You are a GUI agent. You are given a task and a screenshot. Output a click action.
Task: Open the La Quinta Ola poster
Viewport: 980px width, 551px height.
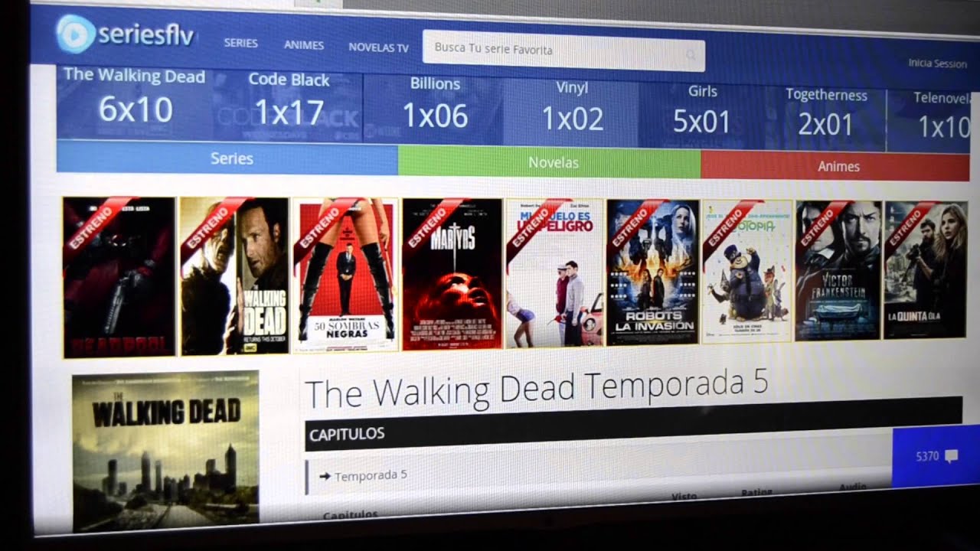coord(926,269)
